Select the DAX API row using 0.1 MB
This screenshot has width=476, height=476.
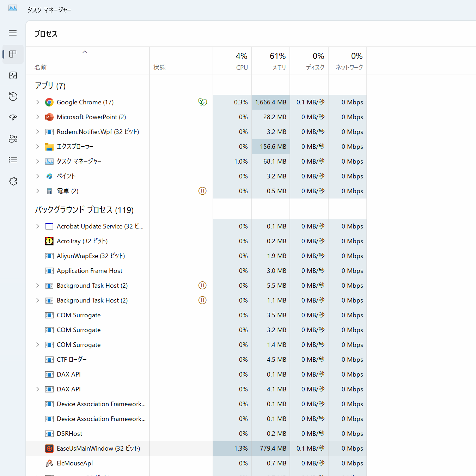click(196, 374)
